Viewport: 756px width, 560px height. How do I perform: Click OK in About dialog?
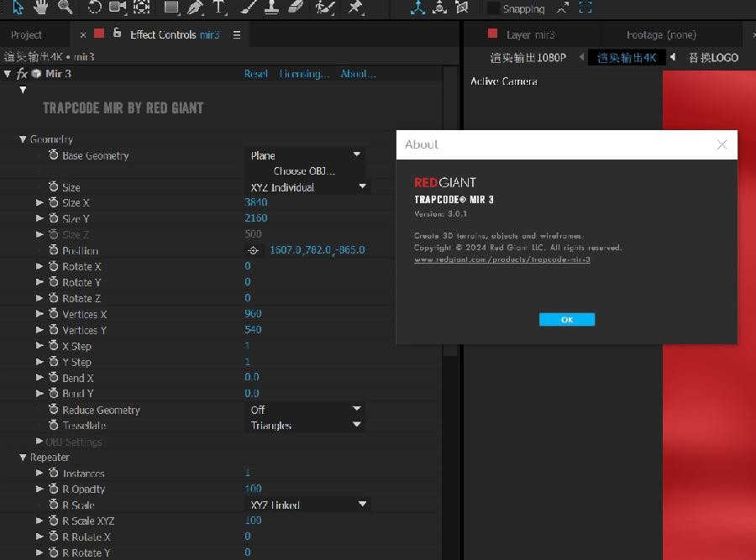tap(566, 320)
